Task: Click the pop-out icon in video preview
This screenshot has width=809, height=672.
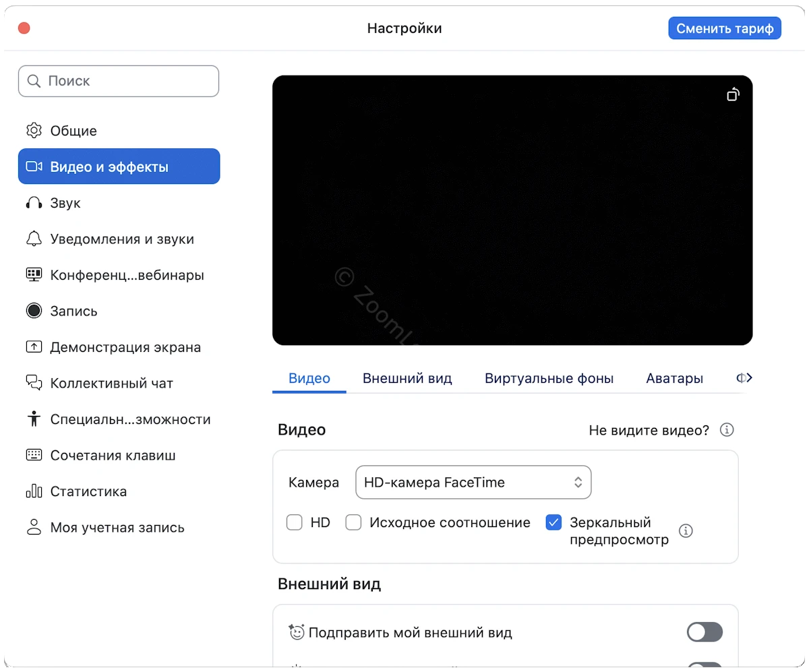Action: pyautogui.click(x=733, y=94)
